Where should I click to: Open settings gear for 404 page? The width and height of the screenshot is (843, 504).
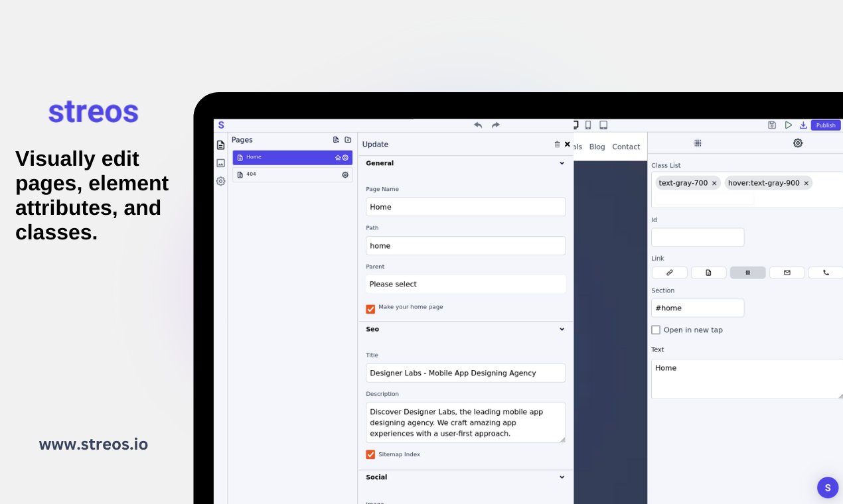(345, 175)
